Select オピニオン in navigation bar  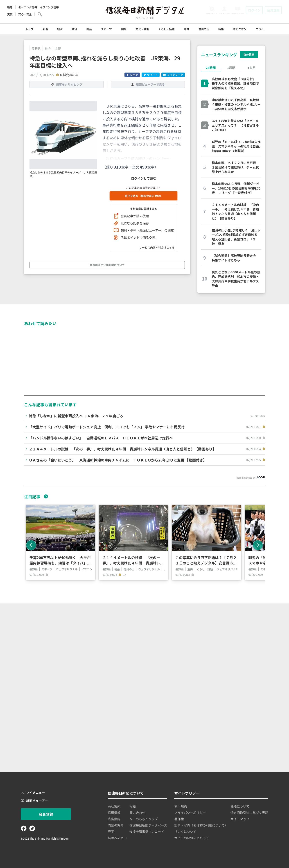[x=239, y=29]
